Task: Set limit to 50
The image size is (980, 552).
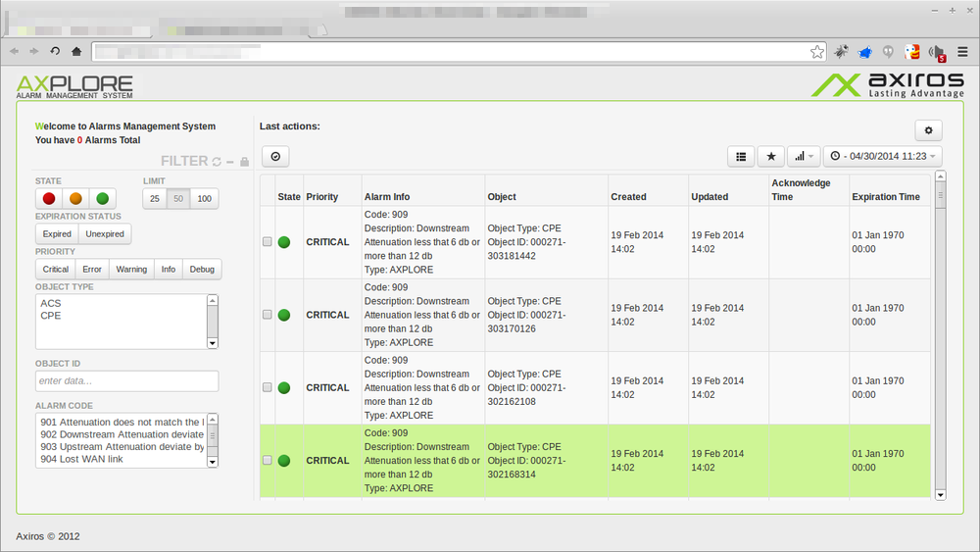Action: point(178,199)
